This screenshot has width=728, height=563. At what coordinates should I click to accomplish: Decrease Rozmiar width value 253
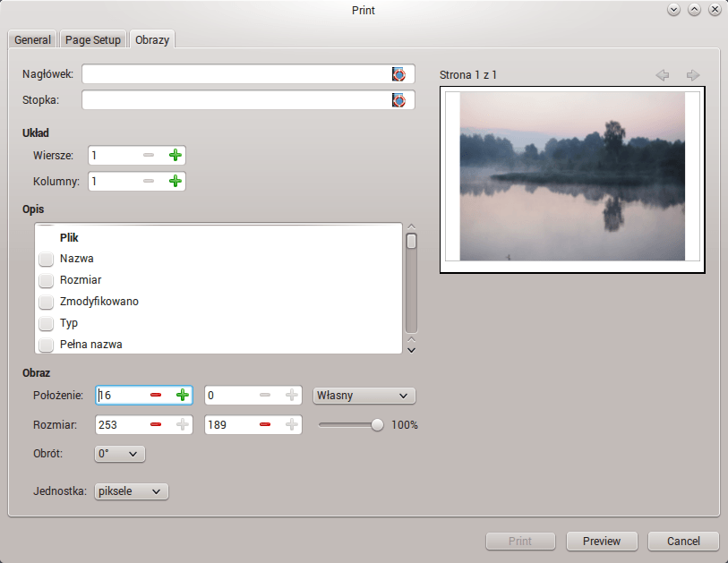point(156,424)
